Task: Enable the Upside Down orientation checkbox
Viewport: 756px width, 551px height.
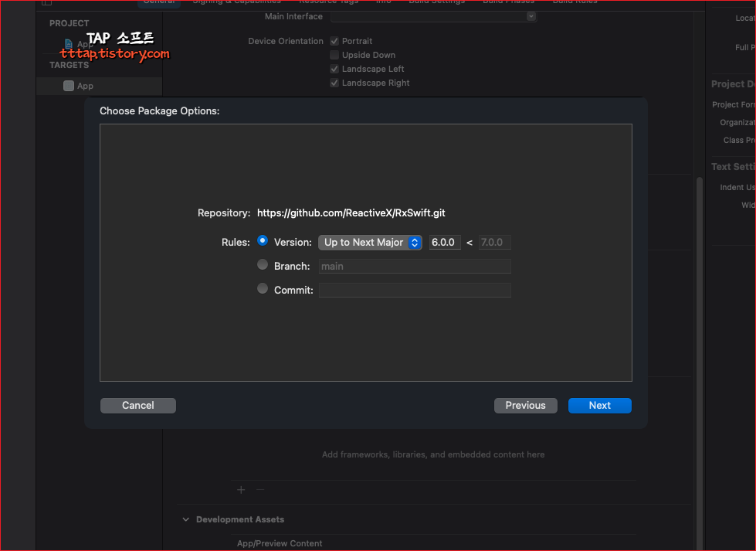Action: point(334,55)
